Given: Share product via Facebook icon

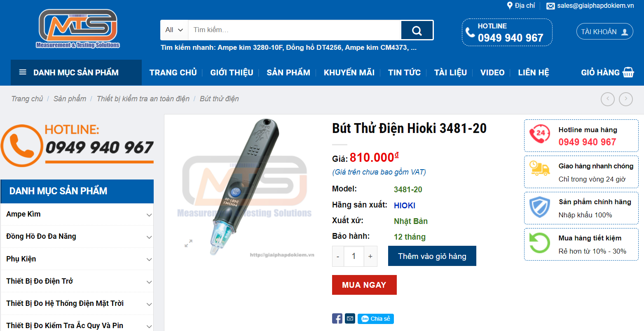Looking at the screenshot, I should tap(337, 319).
